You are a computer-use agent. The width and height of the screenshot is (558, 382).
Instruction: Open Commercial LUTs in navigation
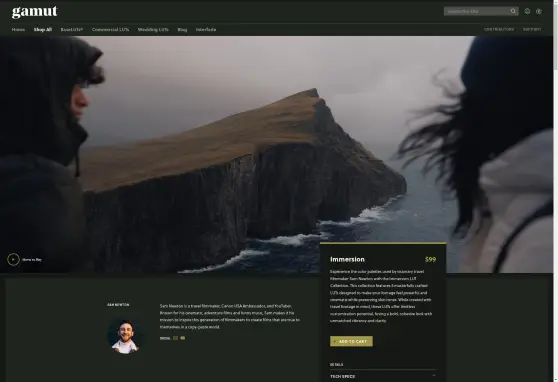pos(110,30)
